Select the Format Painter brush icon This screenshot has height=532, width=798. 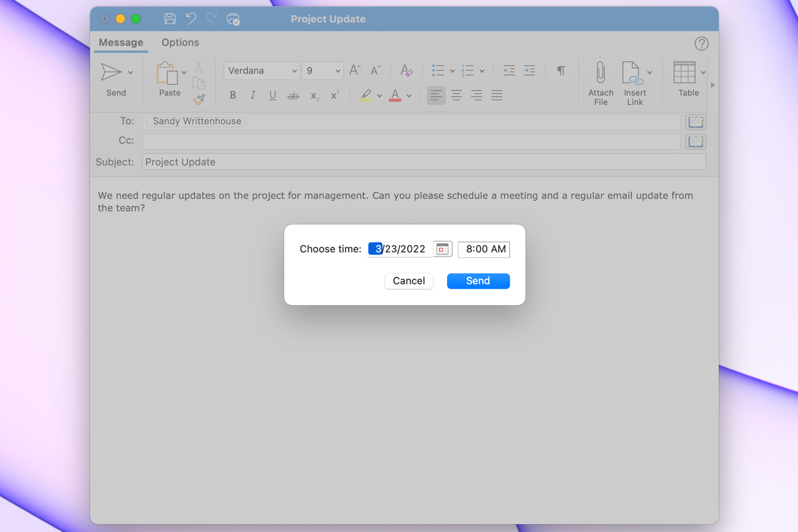tap(199, 99)
